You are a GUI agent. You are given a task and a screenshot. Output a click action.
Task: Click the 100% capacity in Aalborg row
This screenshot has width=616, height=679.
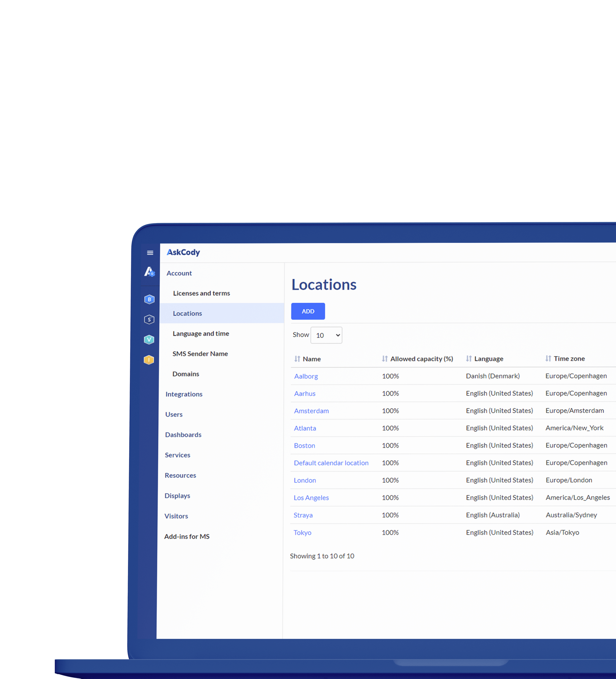[x=390, y=376]
